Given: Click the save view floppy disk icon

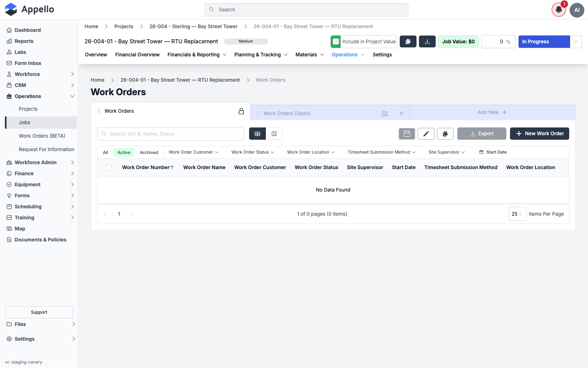Looking at the screenshot, I should coord(407,134).
